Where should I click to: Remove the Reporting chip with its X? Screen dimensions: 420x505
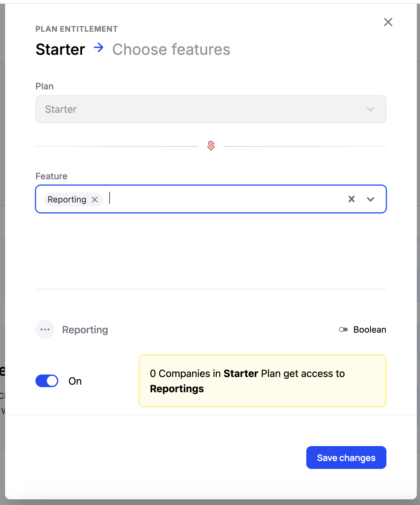tap(95, 200)
